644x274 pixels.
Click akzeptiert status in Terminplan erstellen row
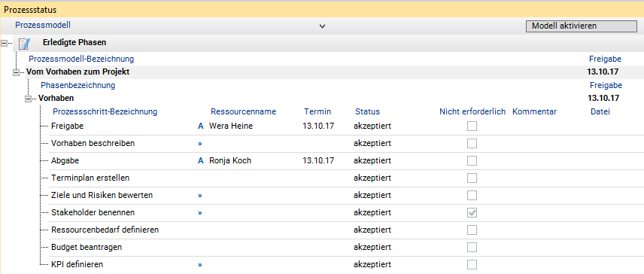[x=372, y=178]
